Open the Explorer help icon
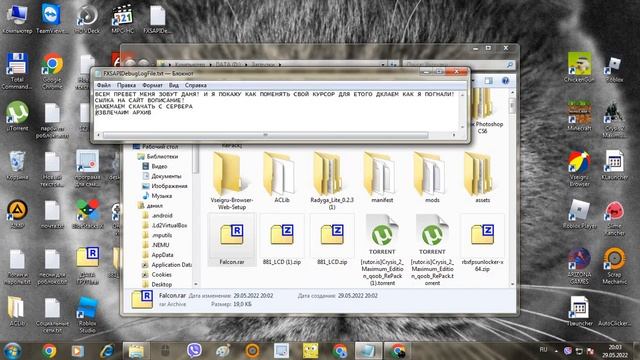This screenshot has height=360, width=640. pos(505,81)
